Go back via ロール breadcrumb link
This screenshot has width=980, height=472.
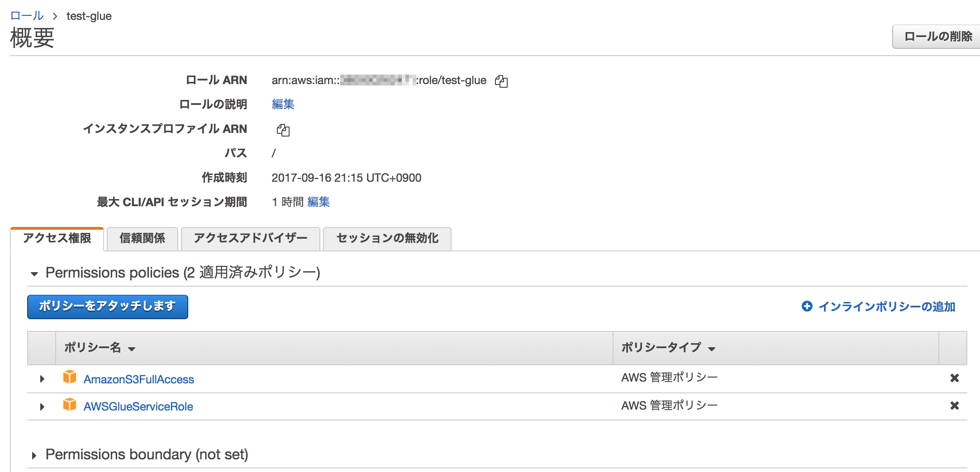[27, 16]
